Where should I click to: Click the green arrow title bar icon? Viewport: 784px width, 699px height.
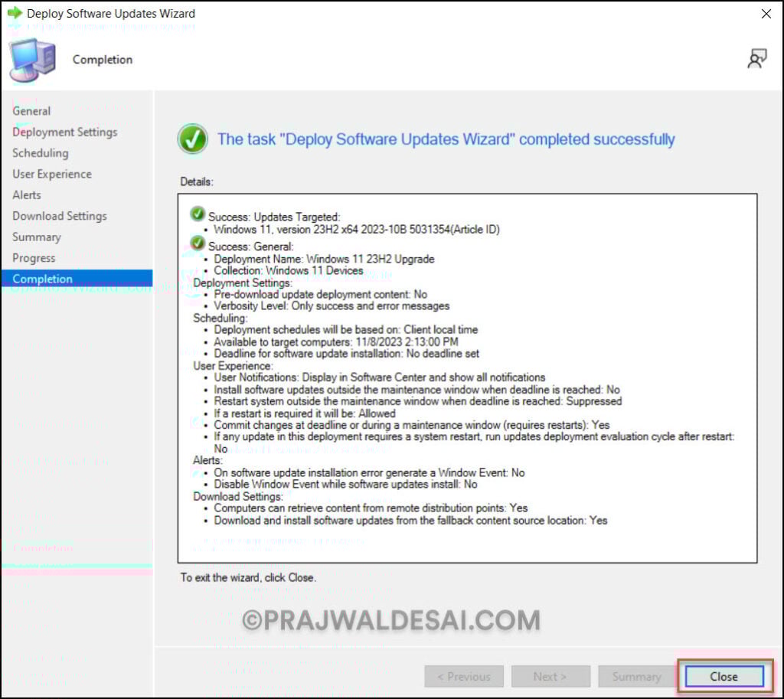tap(15, 13)
